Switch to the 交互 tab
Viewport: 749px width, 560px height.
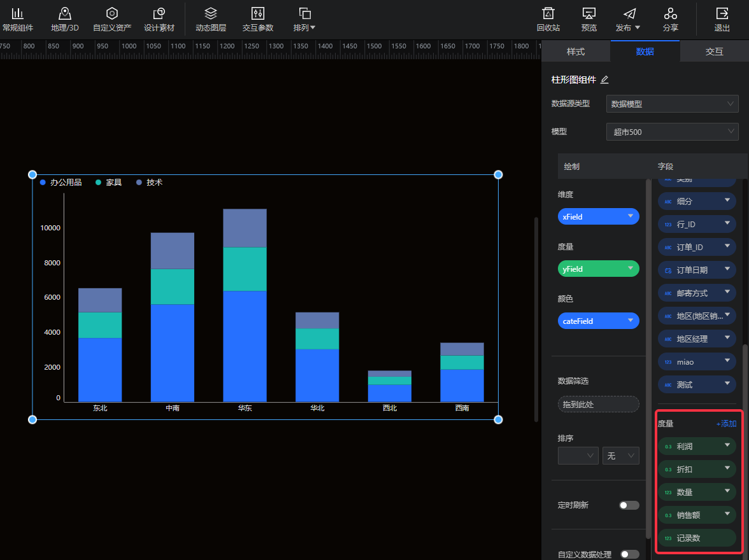tap(714, 52)
